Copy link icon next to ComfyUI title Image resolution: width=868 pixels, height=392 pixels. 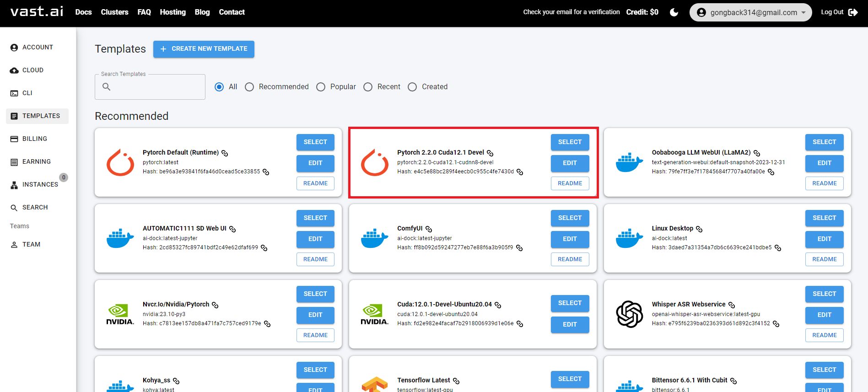pos(429,229)
